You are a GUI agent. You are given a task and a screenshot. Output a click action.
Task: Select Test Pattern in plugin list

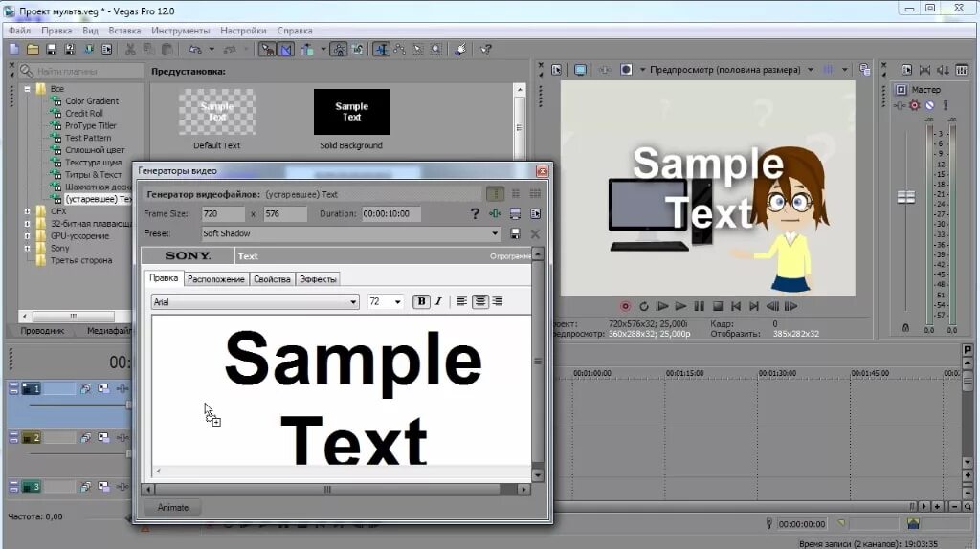[88, 138]
